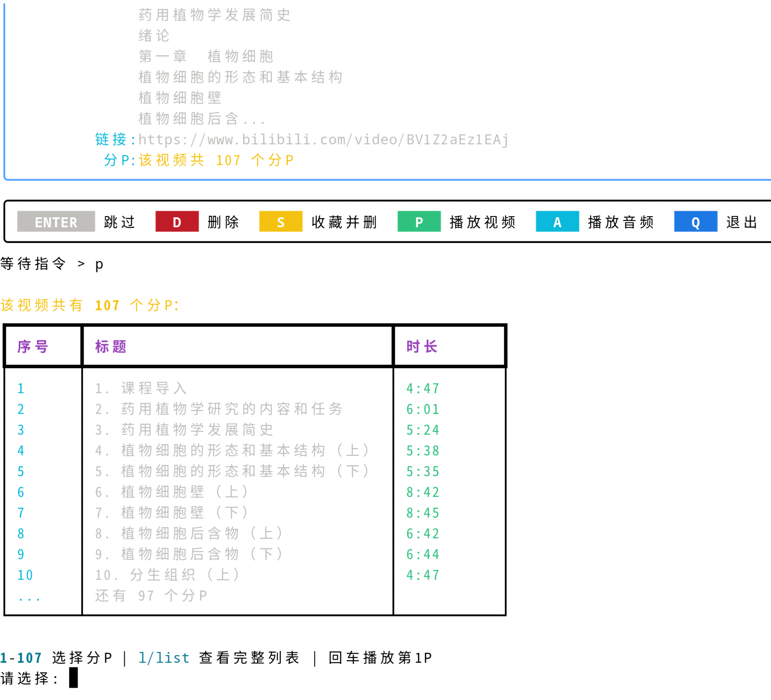Click the duration 8:45 of part 7
The image size is (771, 700).
click(422, 512)
